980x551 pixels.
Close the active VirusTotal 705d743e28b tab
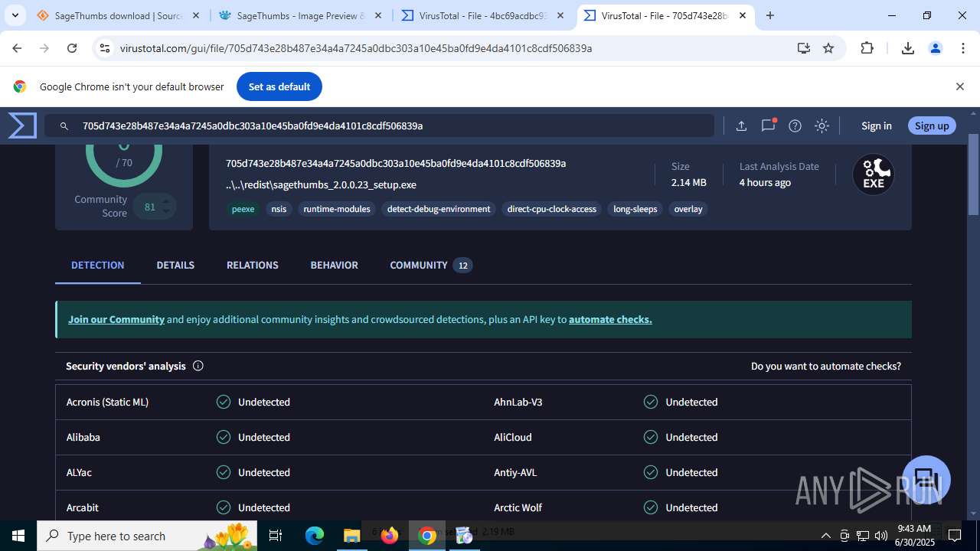point(743,15)
